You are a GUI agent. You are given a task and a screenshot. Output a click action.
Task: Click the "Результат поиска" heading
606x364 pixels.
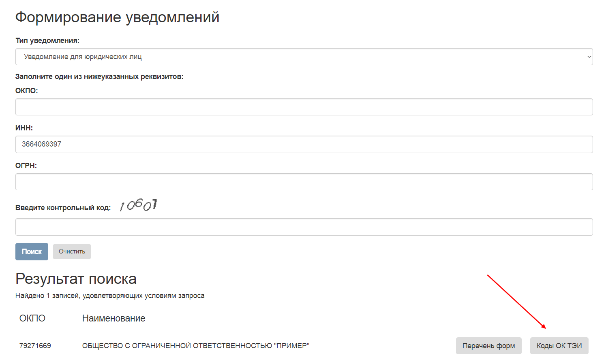[76, 279]
